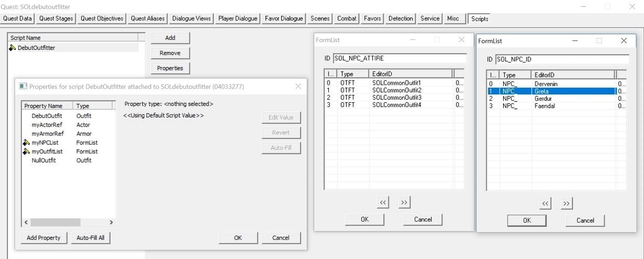Click next (>>) in SOL_NPC_ATTIRE FormList
The height and width of the screenshot is (259, 644).
(x=405, y=202)
